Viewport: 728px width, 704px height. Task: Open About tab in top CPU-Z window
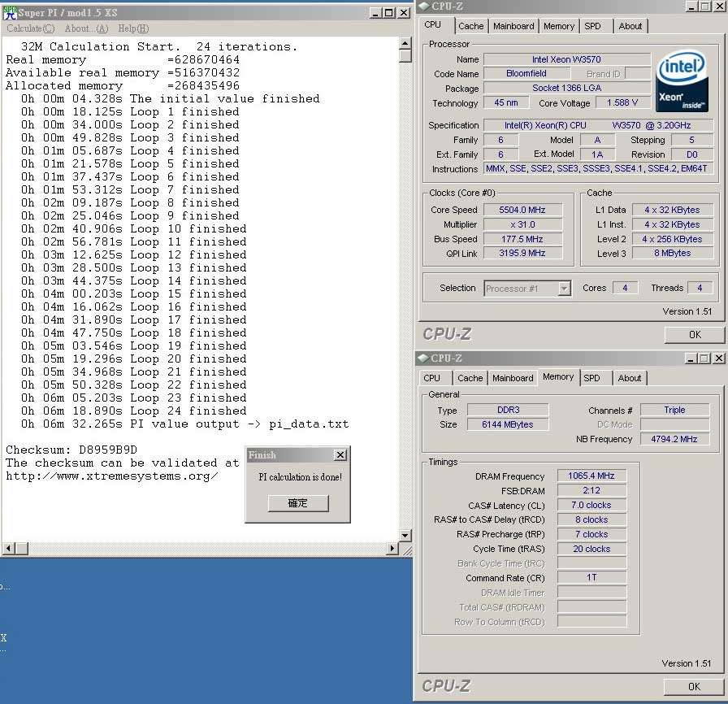pos(630,26)
